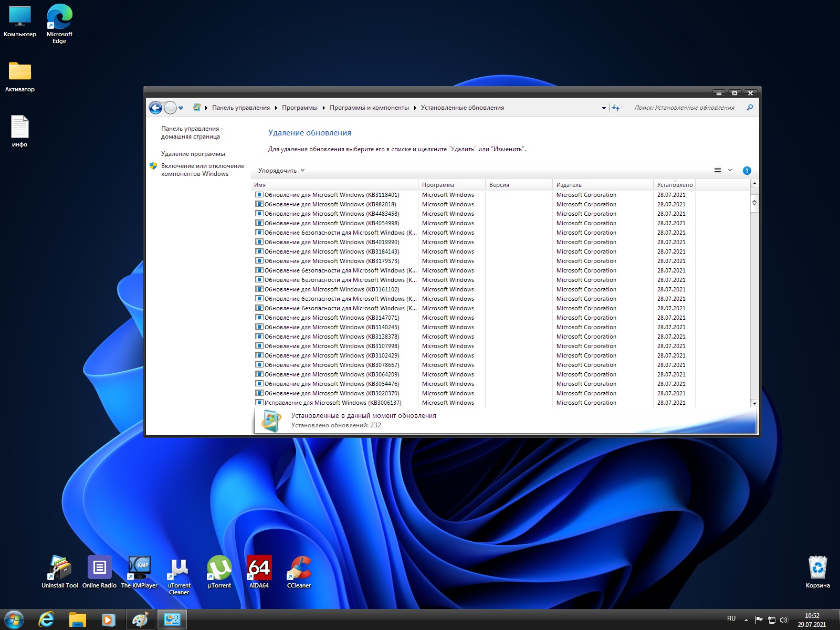Viewport: 840px width, 630px height.
Task: Click the update icon beside KB3107998
Action: [259, 346]
